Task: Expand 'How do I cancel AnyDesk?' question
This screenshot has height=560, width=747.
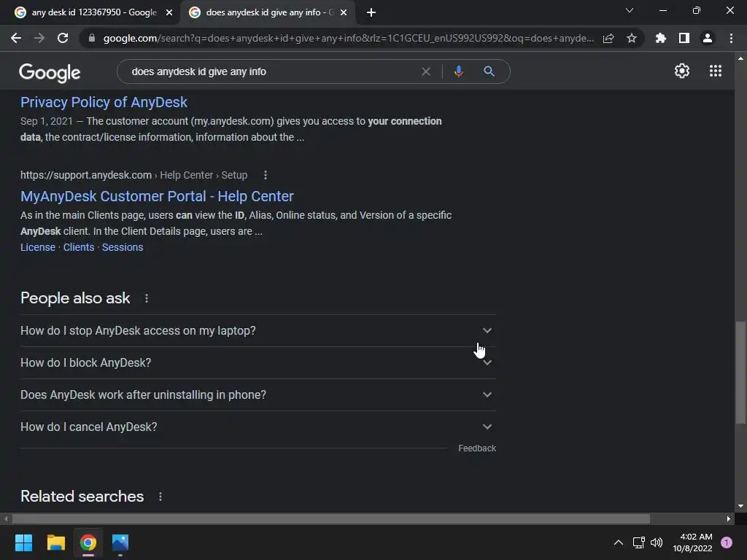Action: coord(258,427)
